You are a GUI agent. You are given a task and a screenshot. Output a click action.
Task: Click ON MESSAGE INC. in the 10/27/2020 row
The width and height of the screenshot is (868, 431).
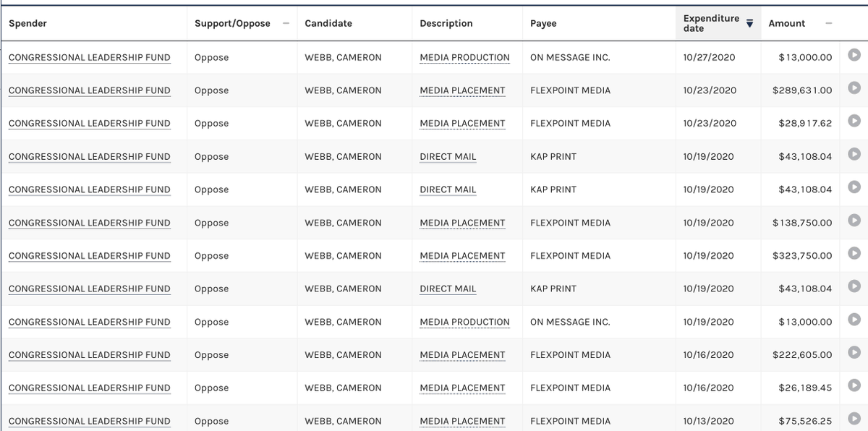(x=570, y=58)
